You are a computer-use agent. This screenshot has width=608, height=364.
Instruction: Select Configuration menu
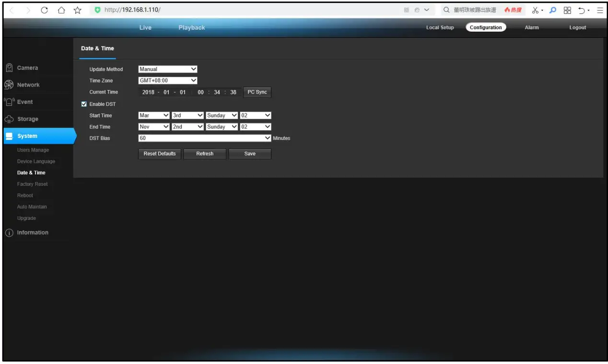click(x=486, y=28)
